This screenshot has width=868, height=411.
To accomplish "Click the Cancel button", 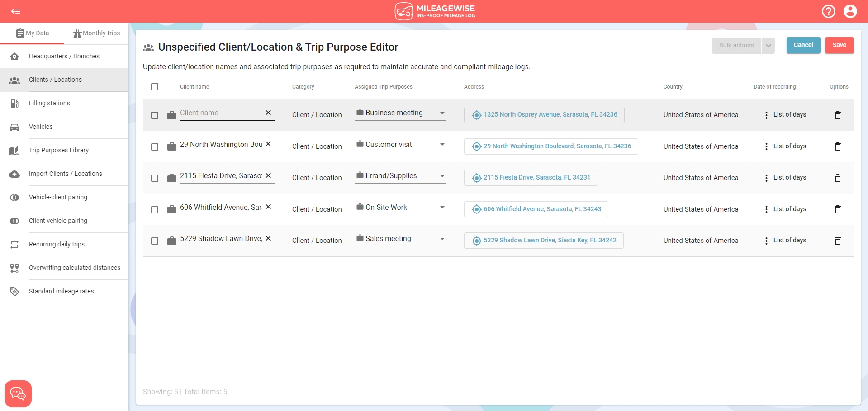I will [x=803, y=45].
